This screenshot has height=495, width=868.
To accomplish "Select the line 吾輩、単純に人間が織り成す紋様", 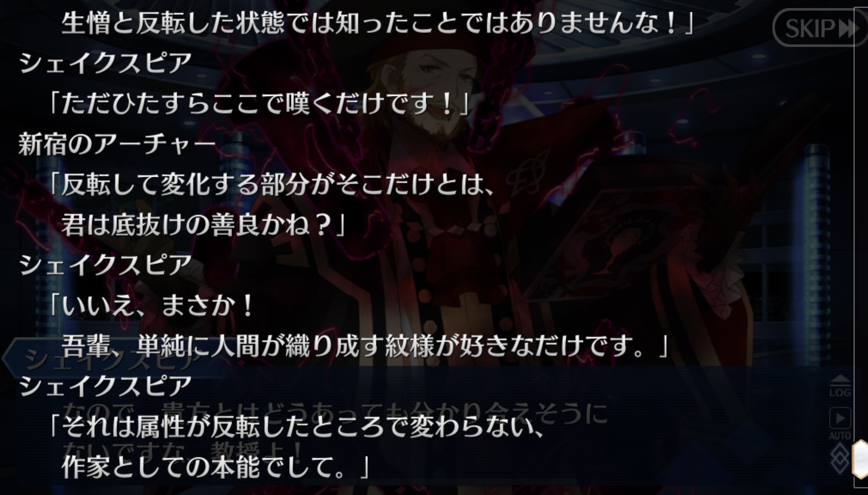I will click(365, 346).
